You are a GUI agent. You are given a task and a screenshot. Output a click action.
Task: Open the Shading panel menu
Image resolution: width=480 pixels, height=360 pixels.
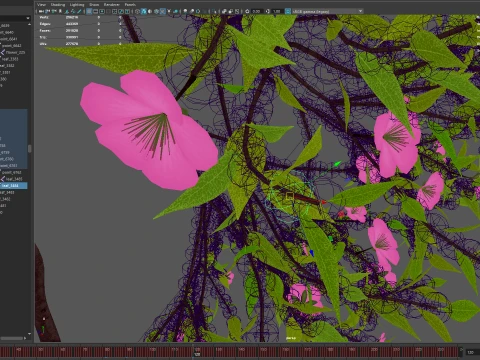point(58,5)
